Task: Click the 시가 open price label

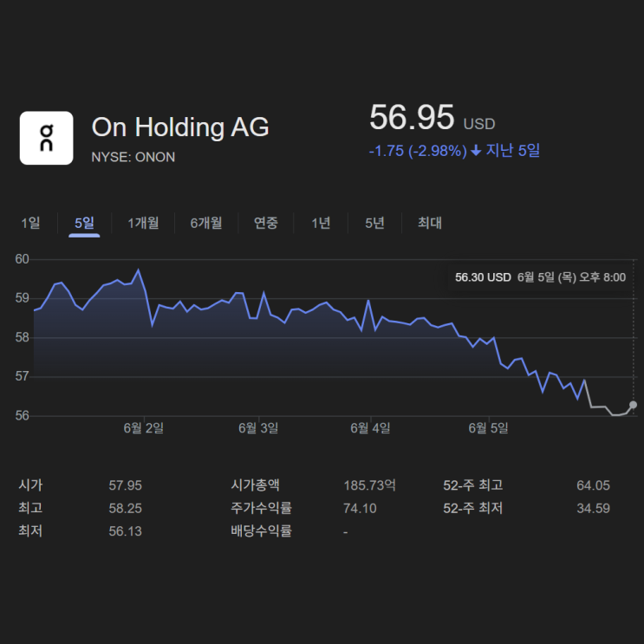Action: point(30,485)
